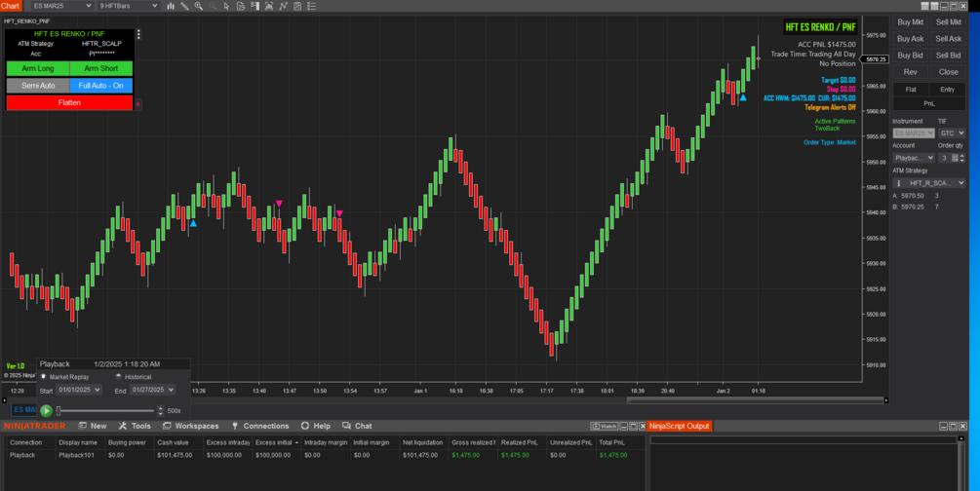980x491 pixels.
Task: Click the red collapse arrow beside Flatten
Action: (x=138, y=103)
